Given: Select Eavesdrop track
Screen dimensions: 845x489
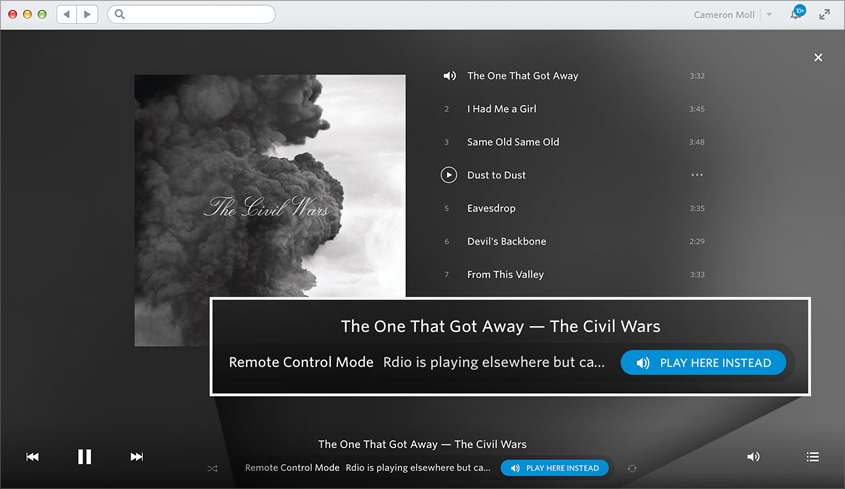Looking at the screenshot, I should click(x=491, y=208).
